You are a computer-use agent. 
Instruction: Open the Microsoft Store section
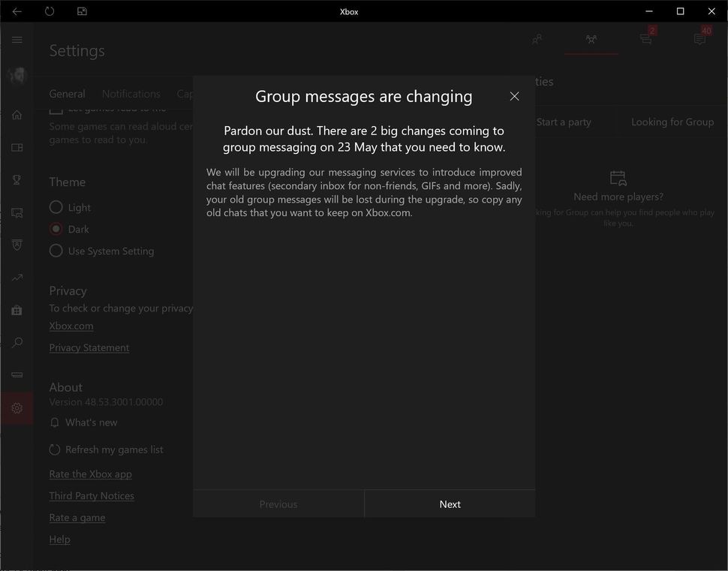[17, 310]
